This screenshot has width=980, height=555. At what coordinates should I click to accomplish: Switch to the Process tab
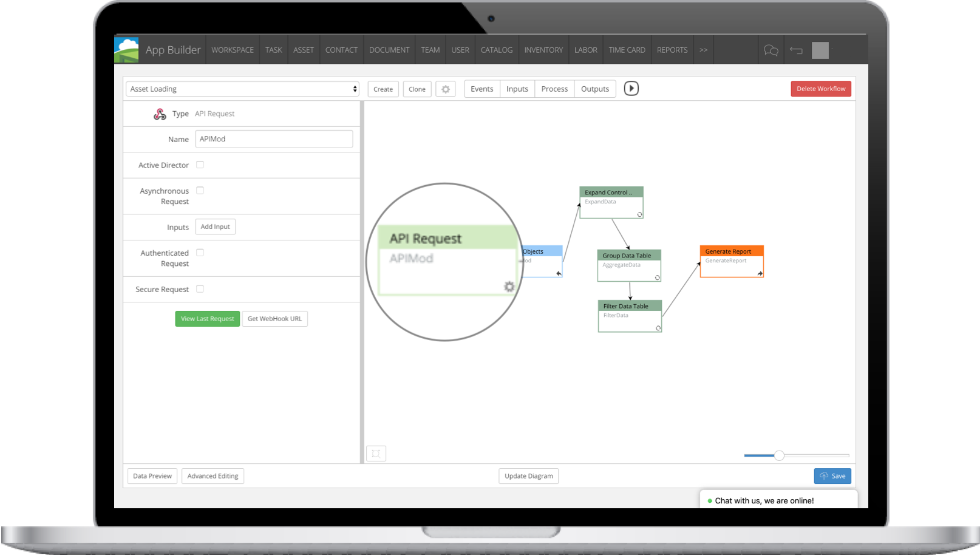tap(553, 89)
